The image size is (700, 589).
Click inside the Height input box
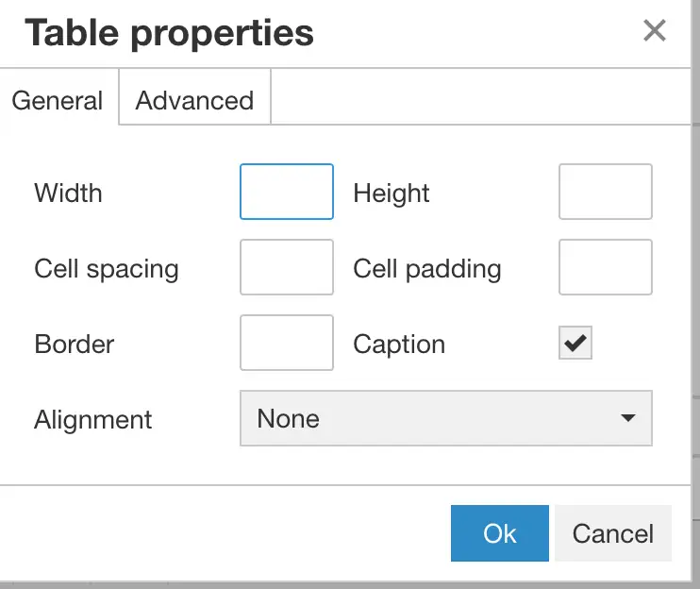[x=606, y=192]
